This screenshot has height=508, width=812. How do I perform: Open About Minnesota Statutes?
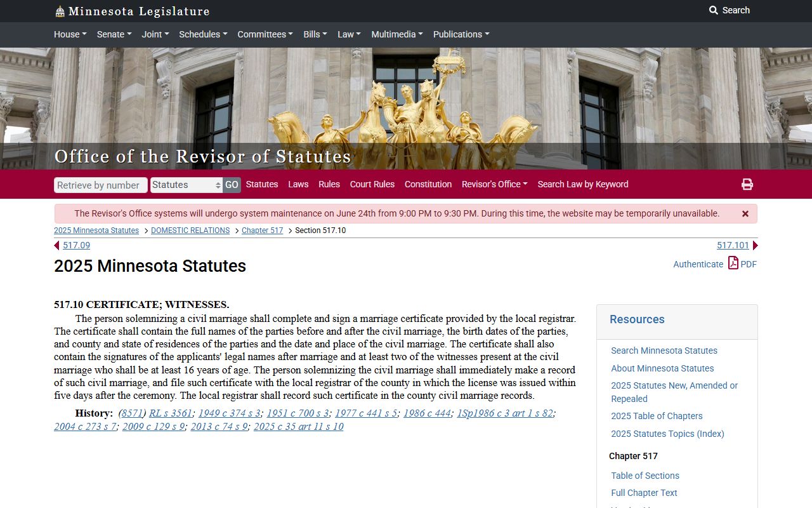662,368
